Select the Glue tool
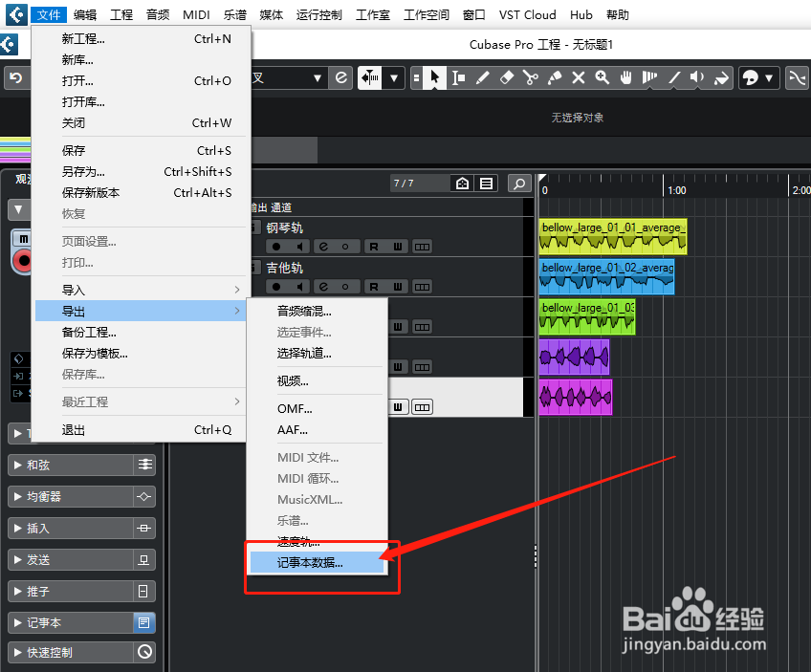This screenshot has height=672, width=811. pyautogui.click(x=555, y=78)
